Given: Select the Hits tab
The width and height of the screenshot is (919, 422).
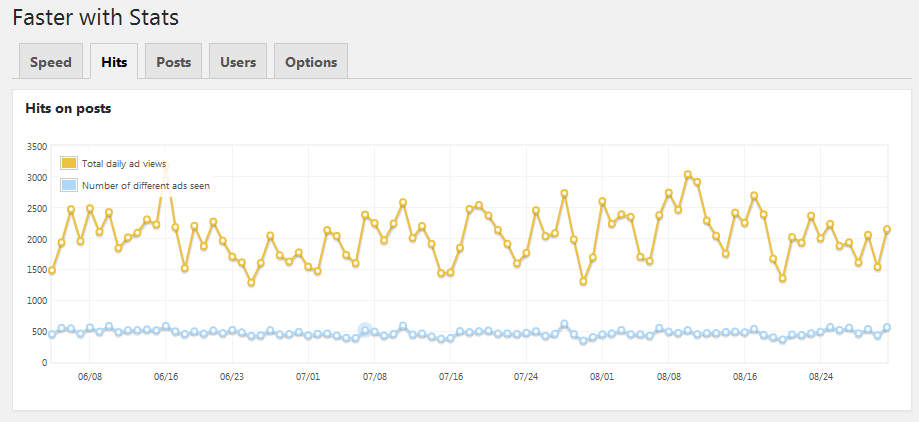Looking at the screenshot, I should pos(114,61).
